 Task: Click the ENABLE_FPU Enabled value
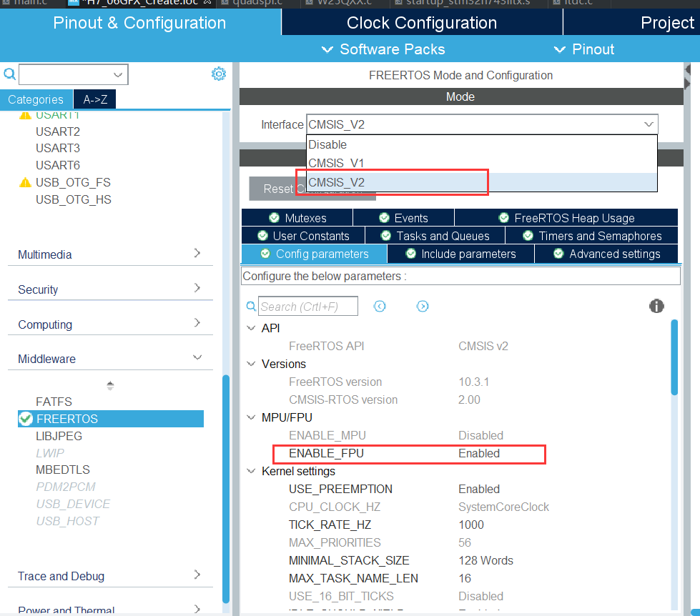tap(479, 453)
